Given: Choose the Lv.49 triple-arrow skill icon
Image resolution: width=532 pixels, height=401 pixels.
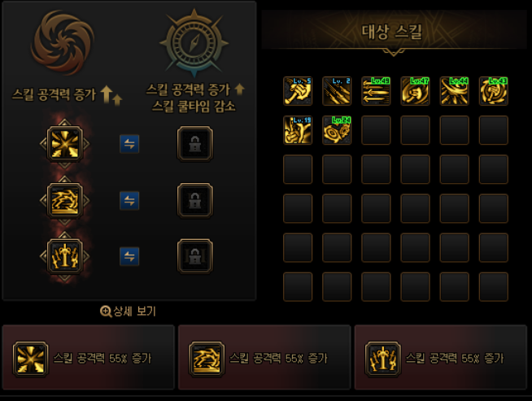Looking at the screenshot, I should (376, 91).
